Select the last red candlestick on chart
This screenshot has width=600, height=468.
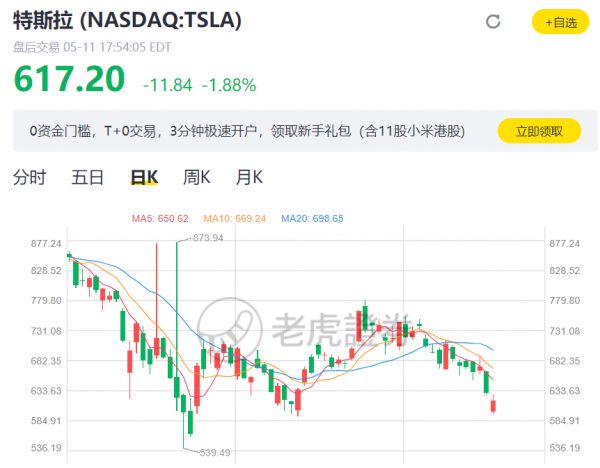[x=494, y=405]
